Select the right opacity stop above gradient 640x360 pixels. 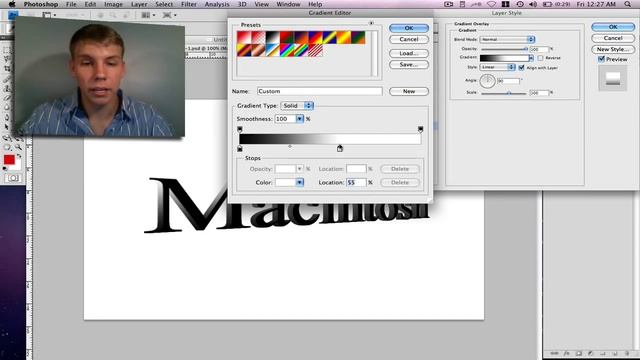pyautogui.click(x=420, y=129)
